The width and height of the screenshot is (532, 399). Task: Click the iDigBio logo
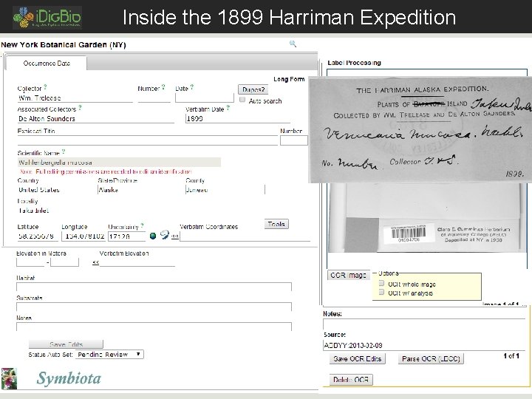(47, 17)
